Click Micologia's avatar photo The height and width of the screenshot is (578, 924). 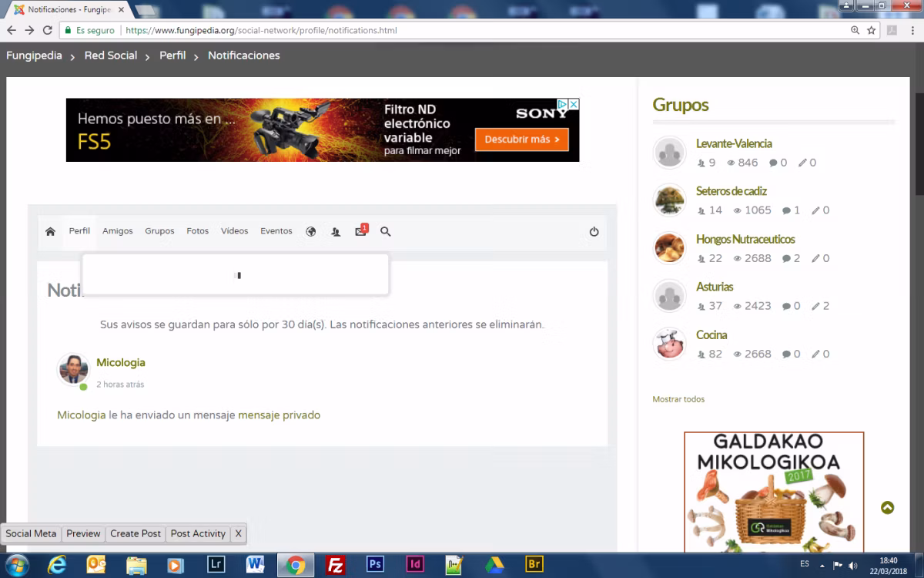pos(73,369)
